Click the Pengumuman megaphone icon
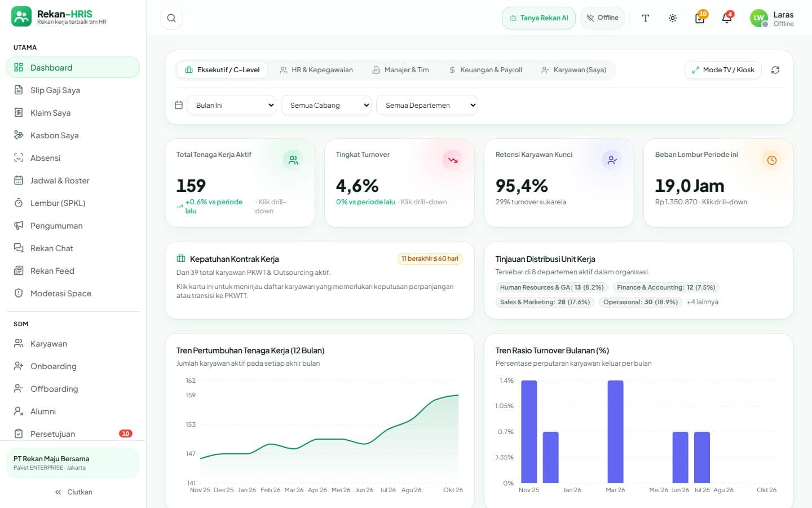This screenshot has width=812, height=508. point(19,226)
